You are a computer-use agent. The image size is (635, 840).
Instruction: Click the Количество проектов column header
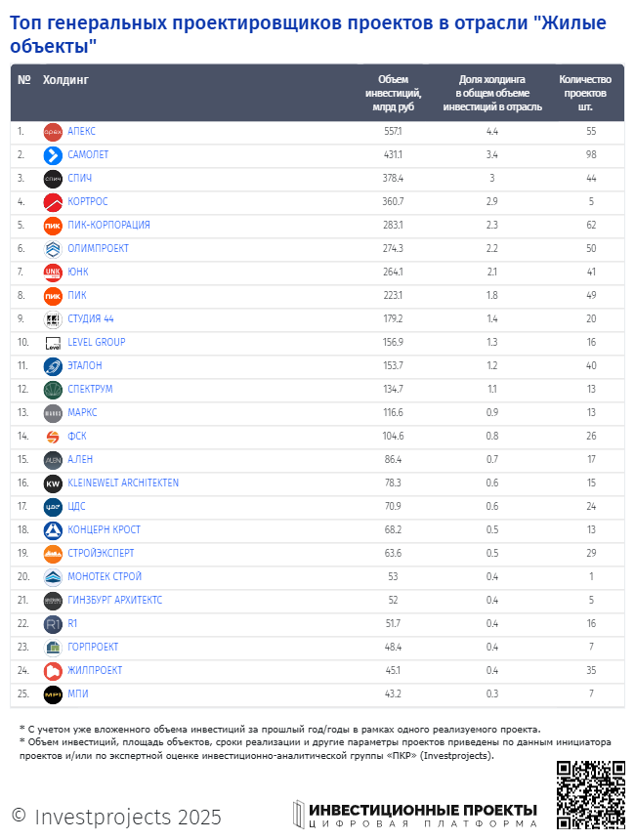(x=585, y=93)
